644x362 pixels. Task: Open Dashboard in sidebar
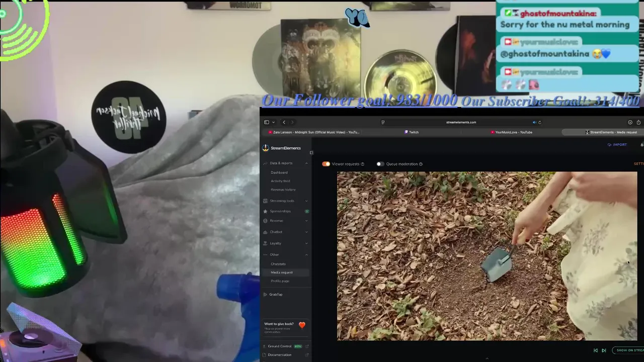click(x=279, y=172)
